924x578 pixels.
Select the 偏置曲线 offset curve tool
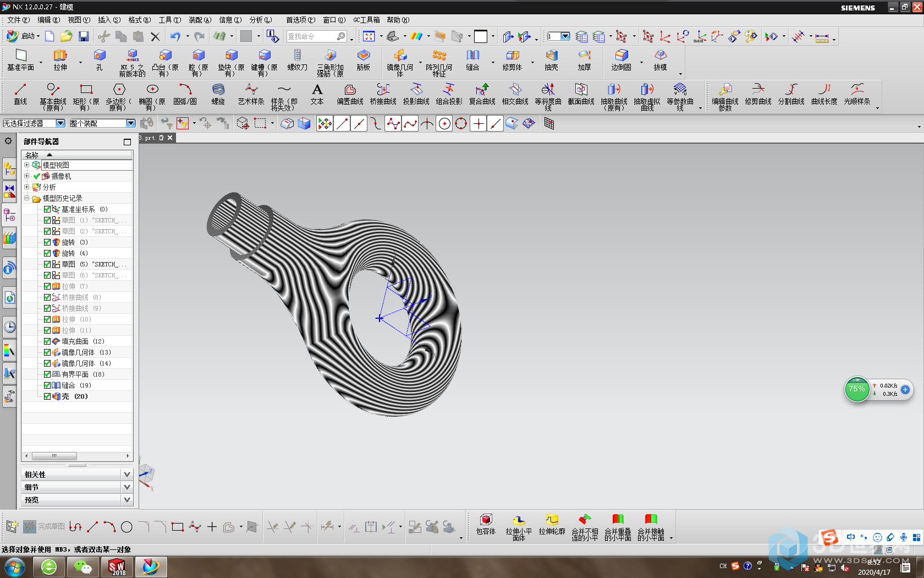pos(350,94)
